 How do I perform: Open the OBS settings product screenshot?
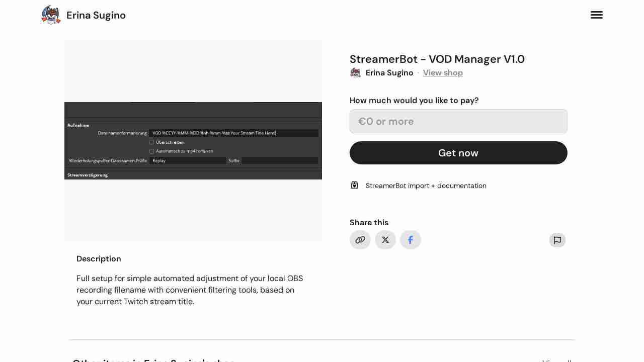(x=193, y=141)
